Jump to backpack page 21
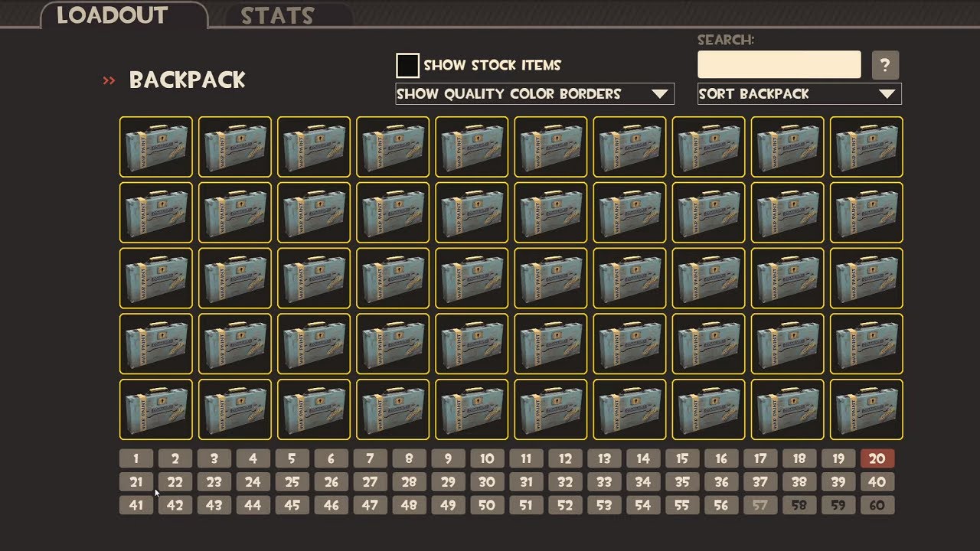Image resolution: width=980 pixels, height=551 pixels. coord(136,482)
